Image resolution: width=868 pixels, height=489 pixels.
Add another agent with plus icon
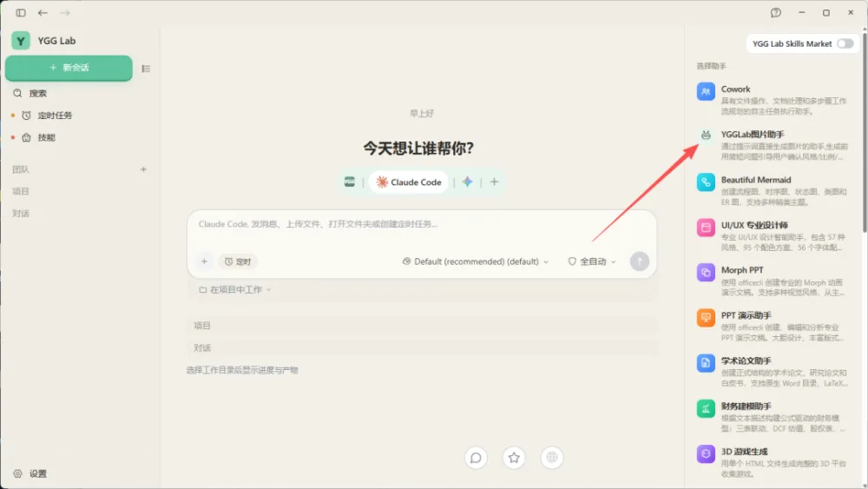[x=495, y=182]
